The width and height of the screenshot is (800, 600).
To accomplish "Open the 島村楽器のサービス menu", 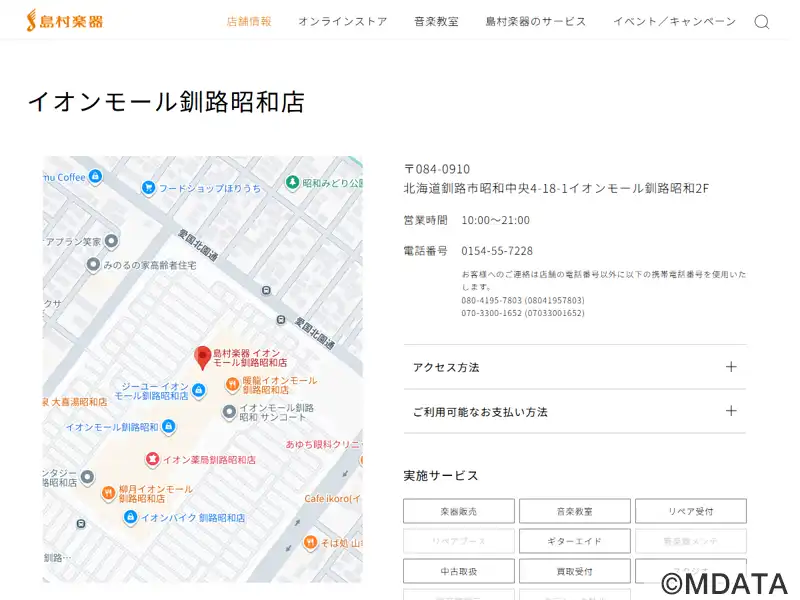I will point(535,21).
